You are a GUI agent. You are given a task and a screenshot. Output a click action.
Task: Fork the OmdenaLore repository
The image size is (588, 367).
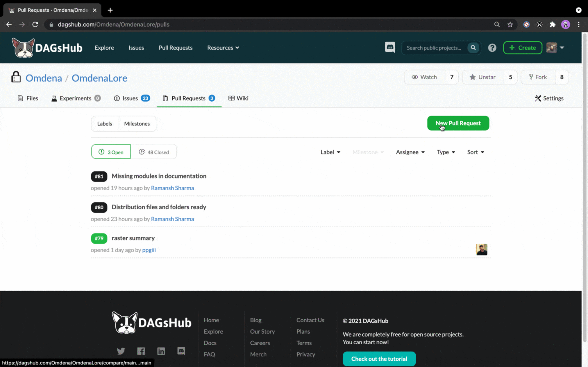(x=538, y=77)
